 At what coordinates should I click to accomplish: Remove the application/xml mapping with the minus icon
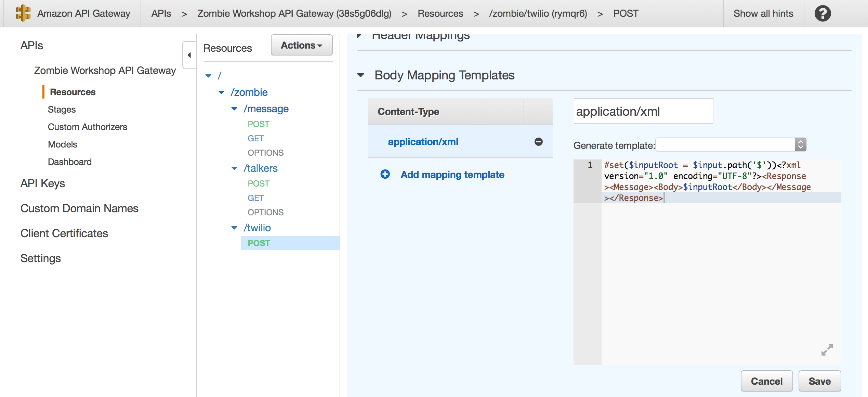click(x=538, y=142)
